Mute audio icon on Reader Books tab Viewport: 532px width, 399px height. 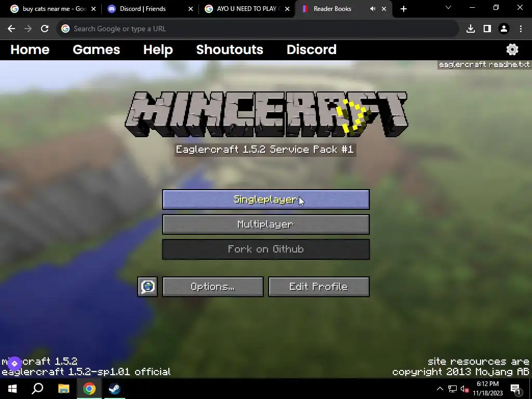[x=373, y=9]
